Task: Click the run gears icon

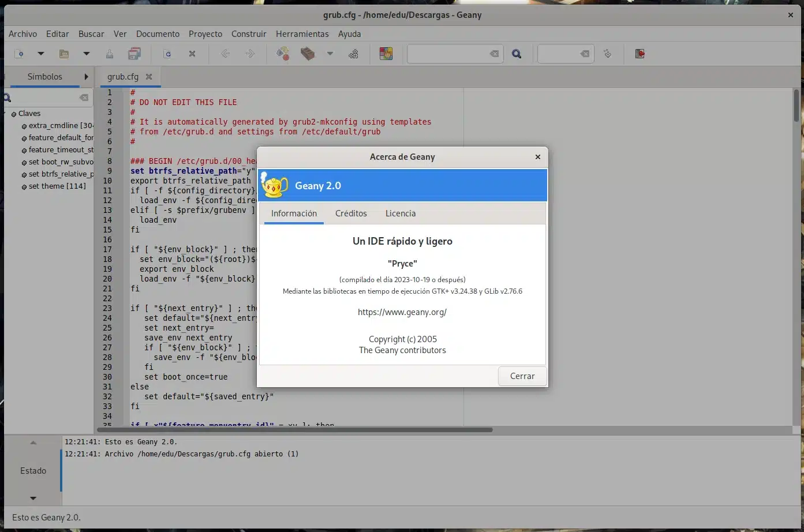Action: coord(353,54)
